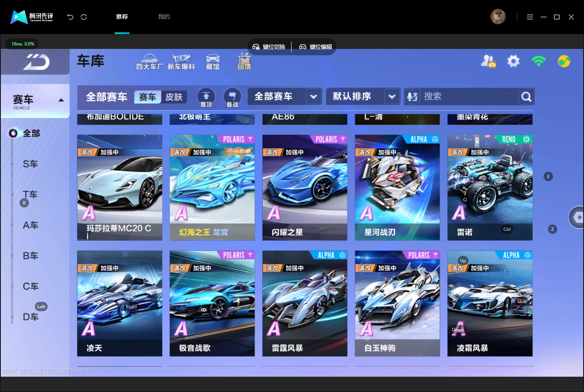584x392 pixels.
Task: Click the 键位切换 key switch button
Action: [x=269, y=47]
